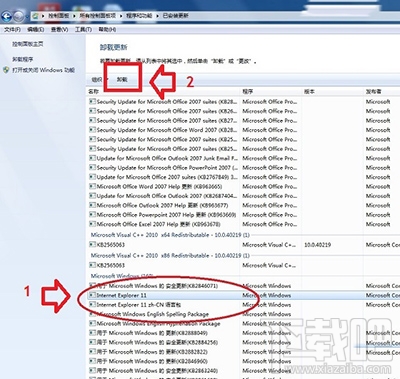Screen dimensions: 400x379
Task: Expand the breadcrumb arrow after 所有控制面板项
Action: click(121, 16)
